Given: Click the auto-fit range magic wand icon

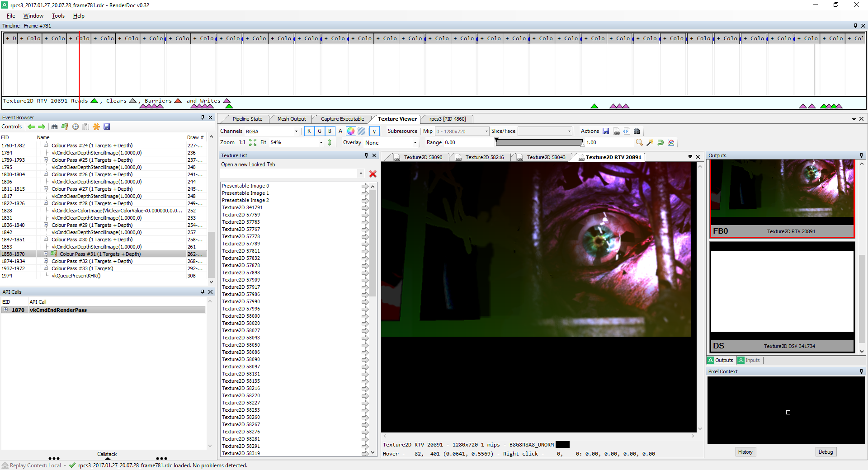Looking at the screenshot, I should coord(650,143).
